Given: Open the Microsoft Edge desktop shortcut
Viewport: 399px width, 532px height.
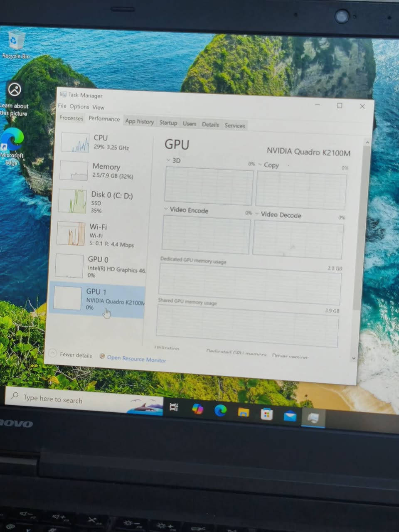Looking at the screenshot, I should coord(12,146).
